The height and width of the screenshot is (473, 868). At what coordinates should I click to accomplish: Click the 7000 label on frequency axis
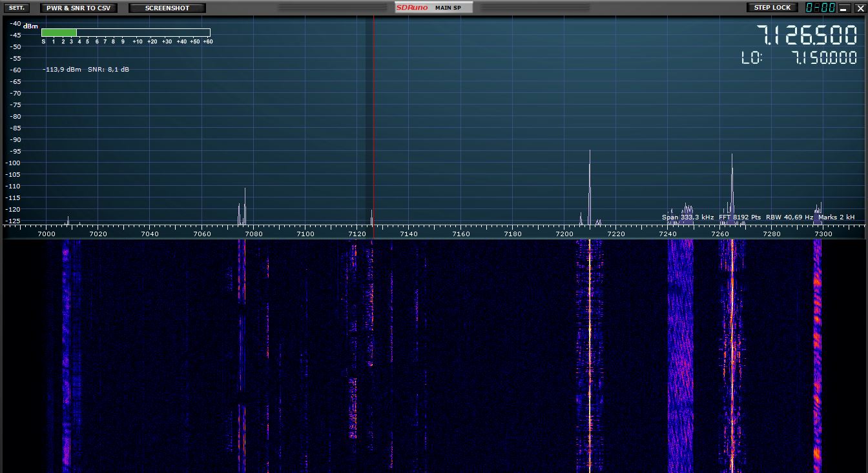click(x=46, y=234)
